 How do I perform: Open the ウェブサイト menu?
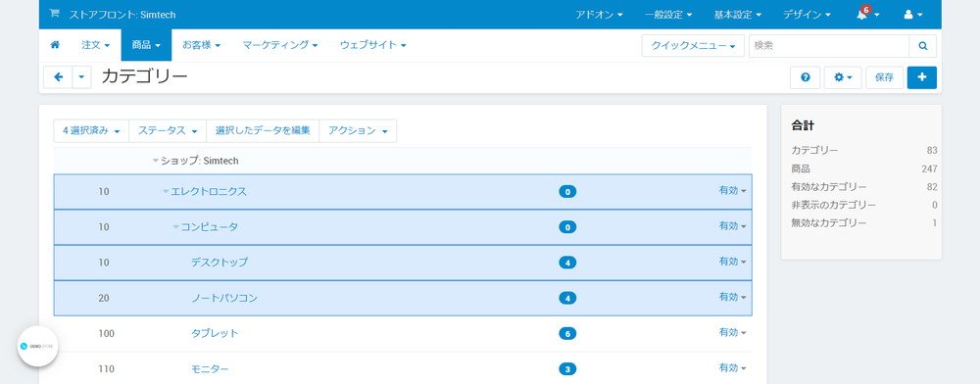pos(373,45)
